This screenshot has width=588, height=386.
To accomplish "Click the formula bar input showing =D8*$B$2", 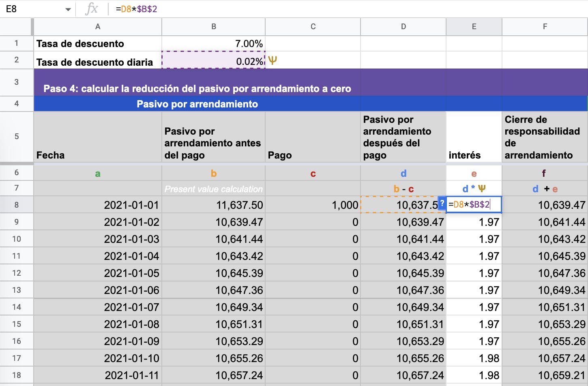I will [x=349, y=9].
